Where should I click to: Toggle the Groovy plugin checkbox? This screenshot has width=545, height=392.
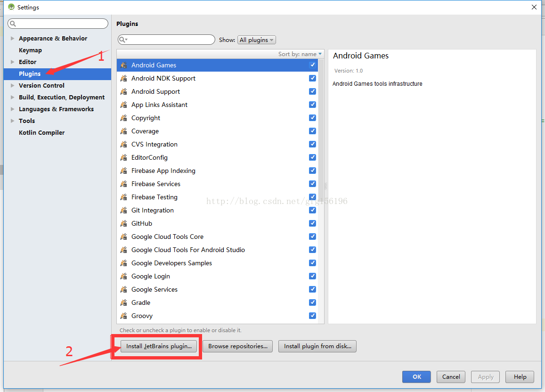(312, 316)
